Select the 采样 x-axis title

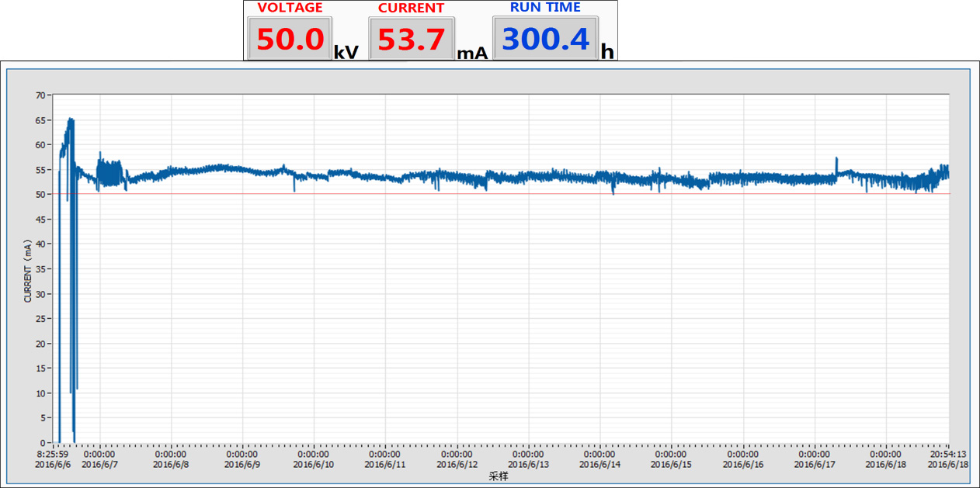498,476
